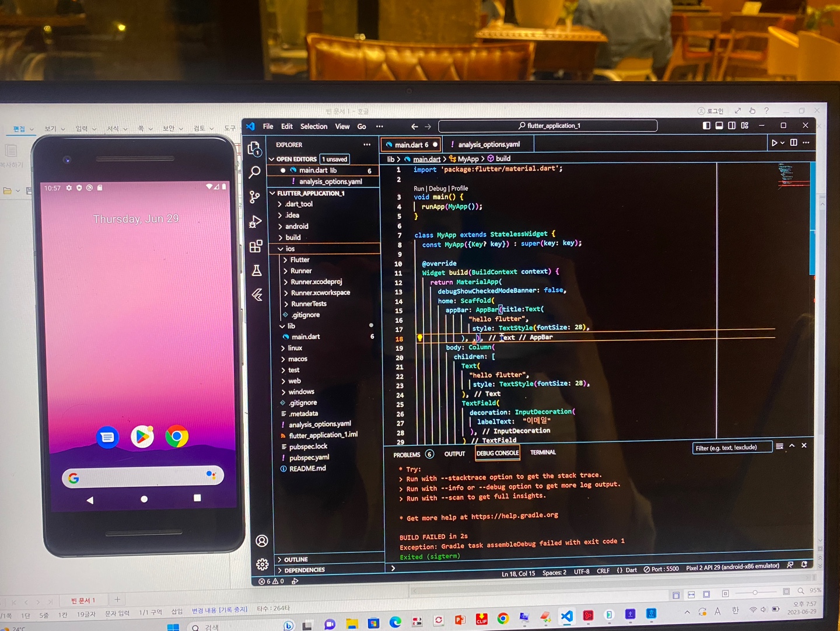This screenshot has width=840, height=631.
Task: Toggle the Panel layout button
Action: (719, 125)
